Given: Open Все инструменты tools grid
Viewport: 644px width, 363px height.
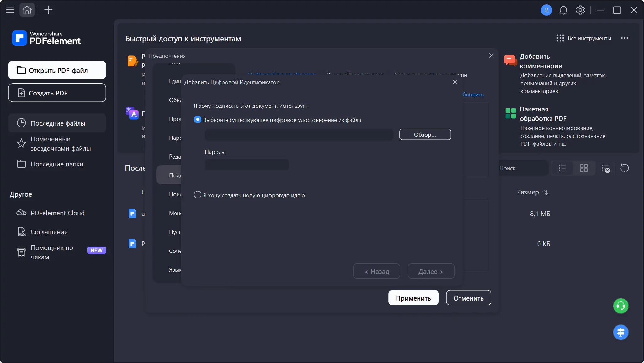Looking at the screenshot, I should [583, 38].
